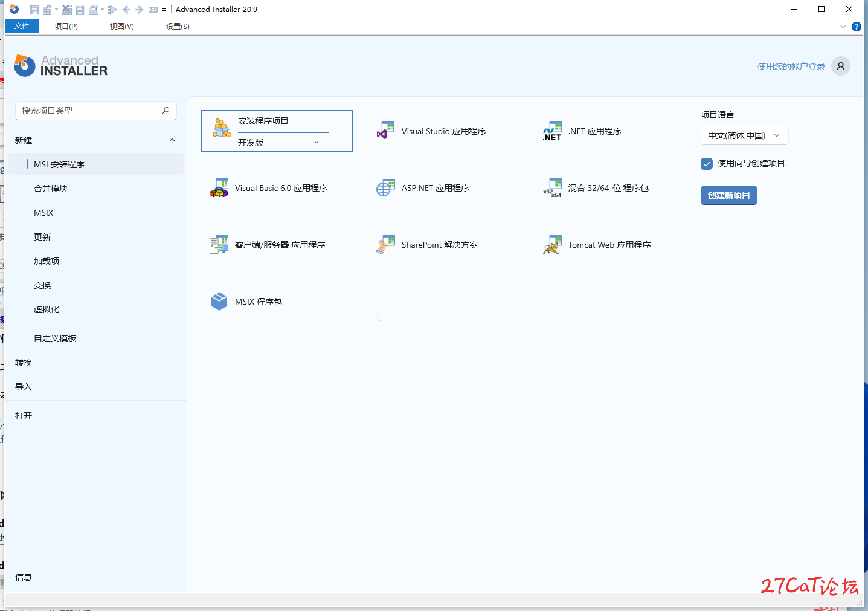Click the Run toolbar icon
The image size is (868, 611).
(112, 10)
